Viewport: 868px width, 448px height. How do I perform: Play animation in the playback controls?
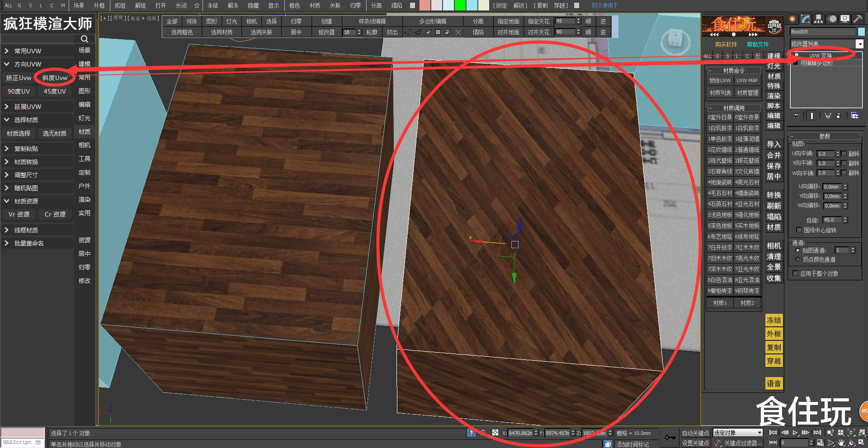795,433
